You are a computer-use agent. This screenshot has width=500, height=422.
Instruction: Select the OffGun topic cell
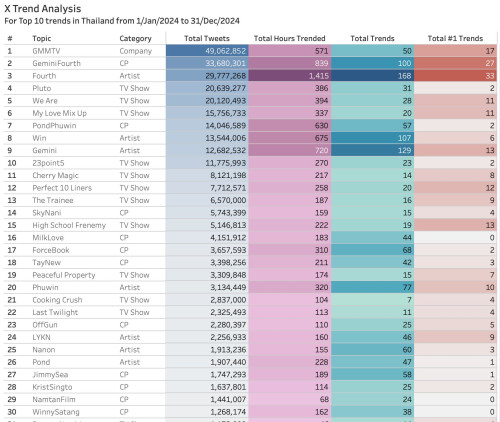point(45,325)
